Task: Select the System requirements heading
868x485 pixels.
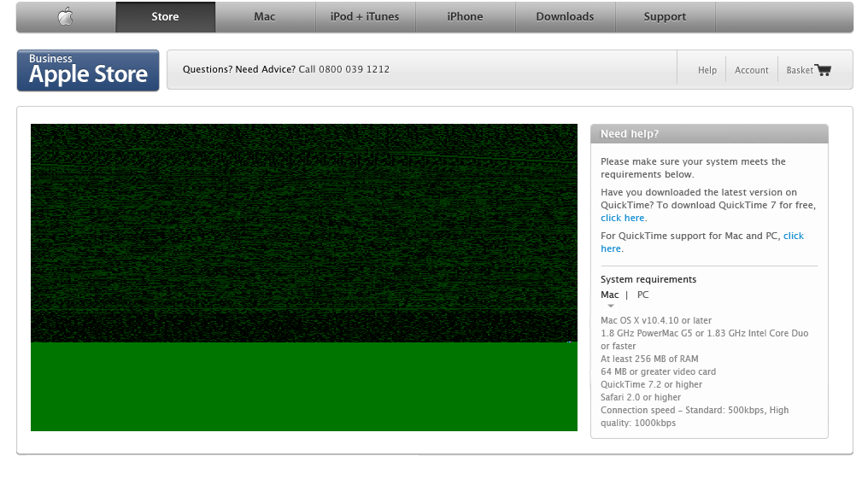Action: pos(648,279)
